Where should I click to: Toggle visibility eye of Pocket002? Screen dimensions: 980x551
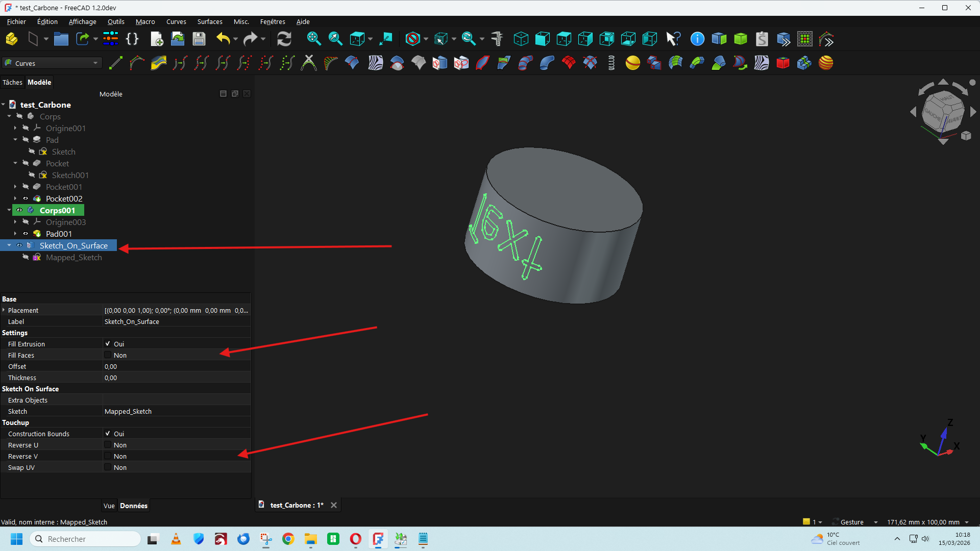pyautogui.click(x=26, y=198)
